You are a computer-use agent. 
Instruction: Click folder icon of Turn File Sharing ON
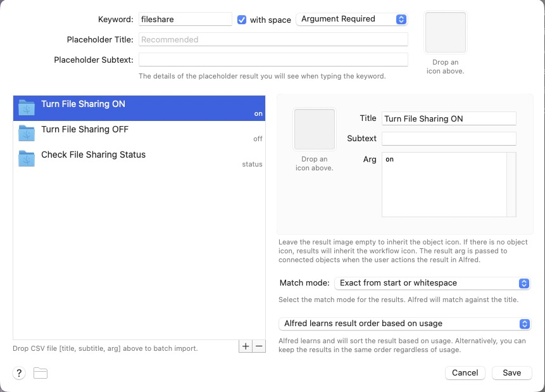point(27,108)
